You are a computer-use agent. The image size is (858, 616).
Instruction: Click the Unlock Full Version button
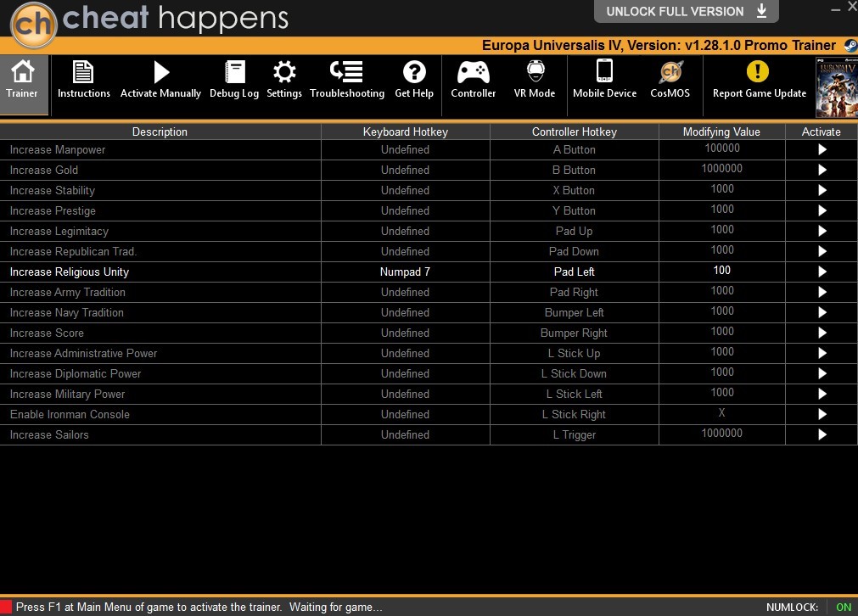(x=687, y=12)
